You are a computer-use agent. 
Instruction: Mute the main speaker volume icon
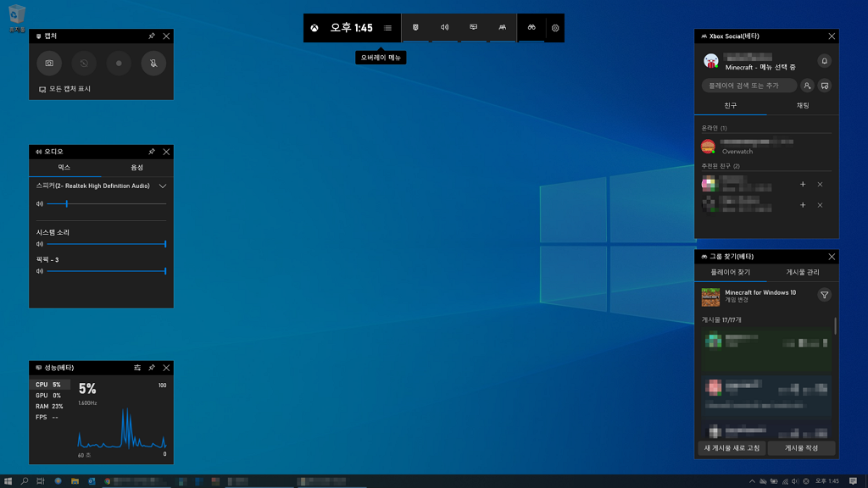[40, 204]
